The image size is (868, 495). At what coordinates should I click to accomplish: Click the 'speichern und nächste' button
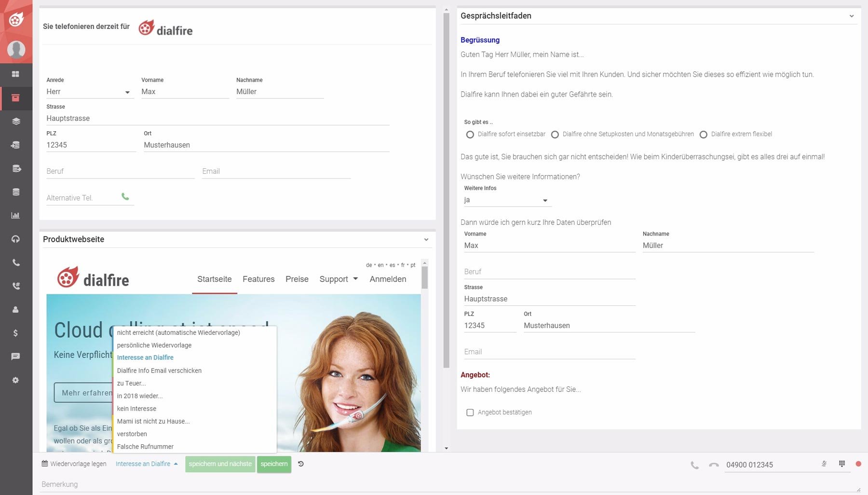[x=220, y=464]
